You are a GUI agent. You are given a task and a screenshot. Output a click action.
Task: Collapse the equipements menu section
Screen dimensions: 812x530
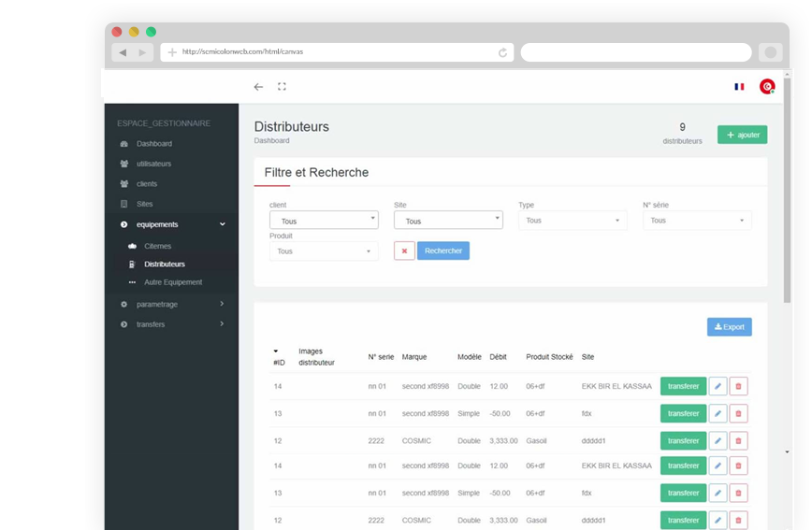[x=171, y=224]
